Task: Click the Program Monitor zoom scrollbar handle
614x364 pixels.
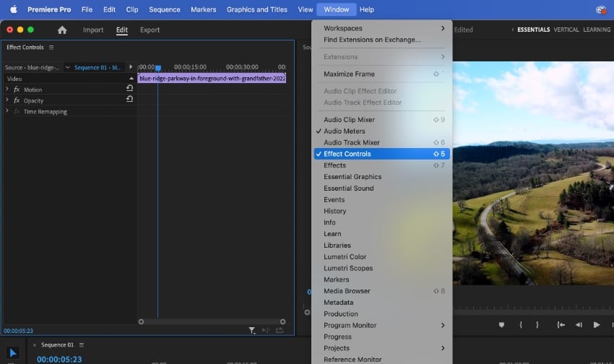Action: (307, 312)
